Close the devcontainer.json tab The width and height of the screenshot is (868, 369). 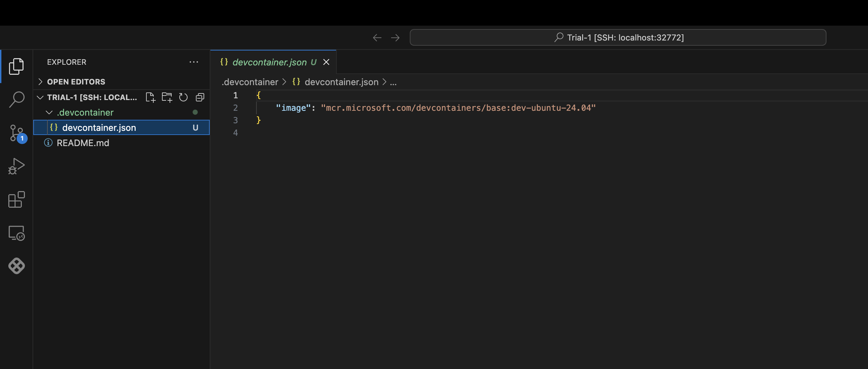tap(326, 62)
